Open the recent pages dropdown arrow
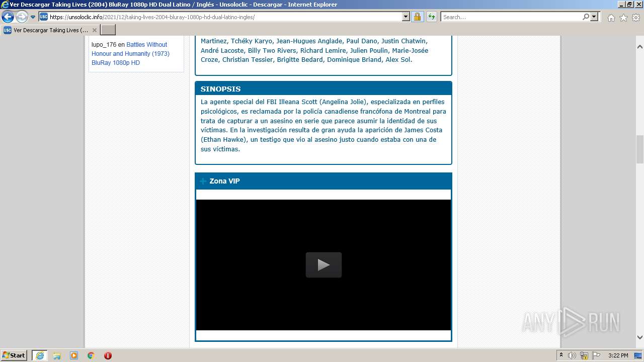Screen dimensions: 644x362 pyautogui.click(x=33, y=17)
